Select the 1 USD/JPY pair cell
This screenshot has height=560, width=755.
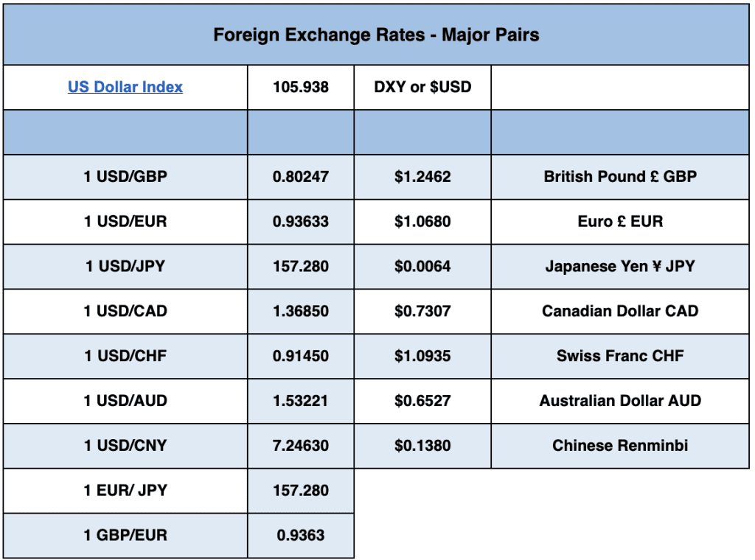point(125,267)
